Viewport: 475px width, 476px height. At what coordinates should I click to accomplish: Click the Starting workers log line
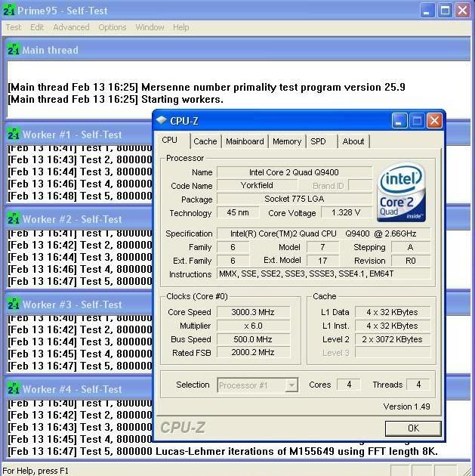coord(116,99)
